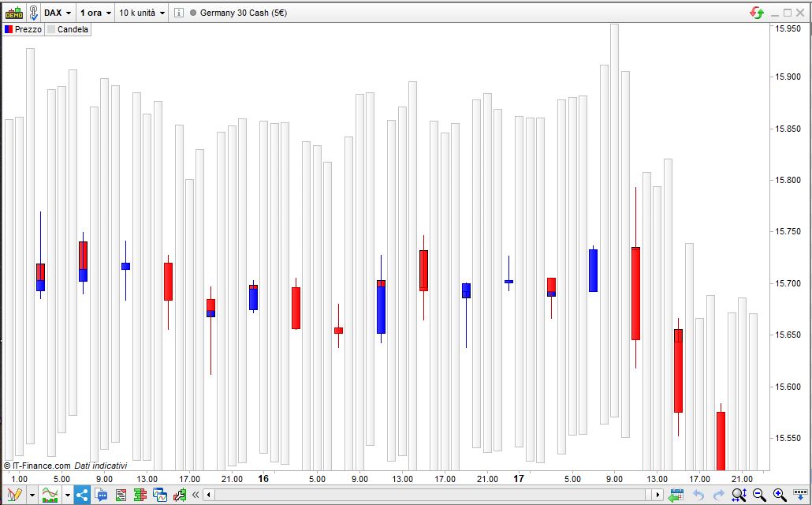
Task: Open the chart settings wrench icon
Action: (180, 495)
